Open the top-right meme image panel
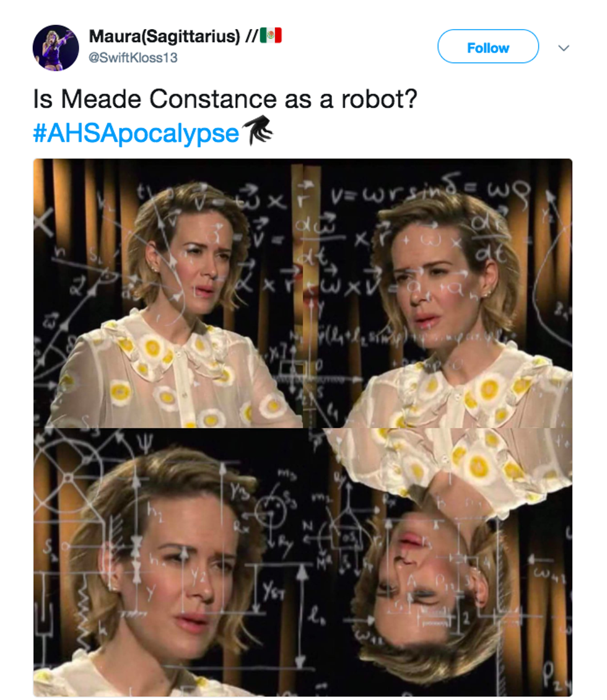 pos(438,293)
